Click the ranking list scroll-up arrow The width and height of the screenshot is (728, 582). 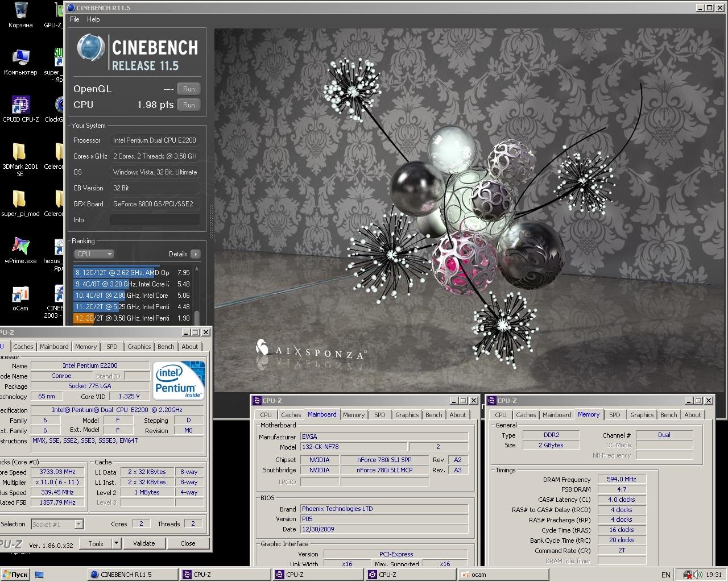[x=197, y=268]
